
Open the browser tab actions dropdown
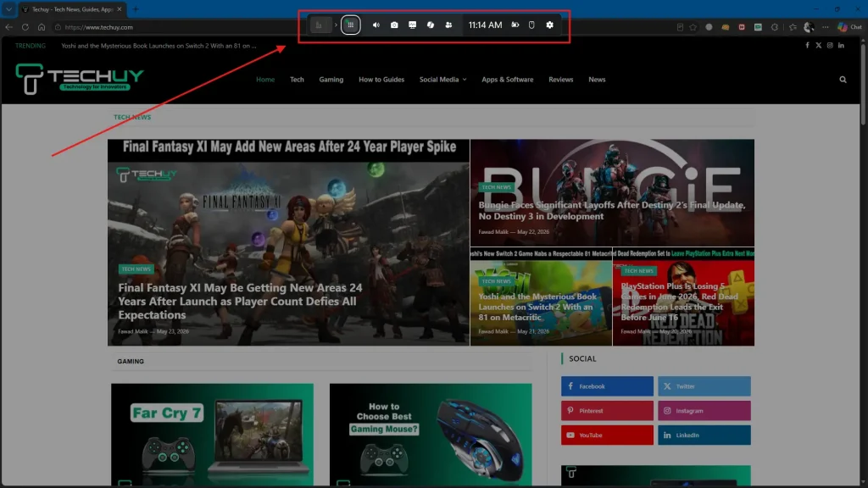tap(8, 8)
